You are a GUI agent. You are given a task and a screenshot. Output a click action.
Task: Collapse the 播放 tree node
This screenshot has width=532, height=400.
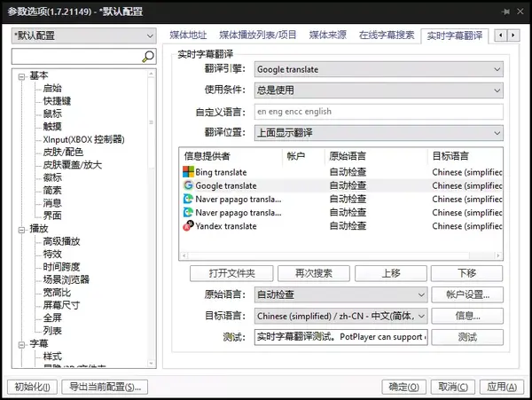21,230
